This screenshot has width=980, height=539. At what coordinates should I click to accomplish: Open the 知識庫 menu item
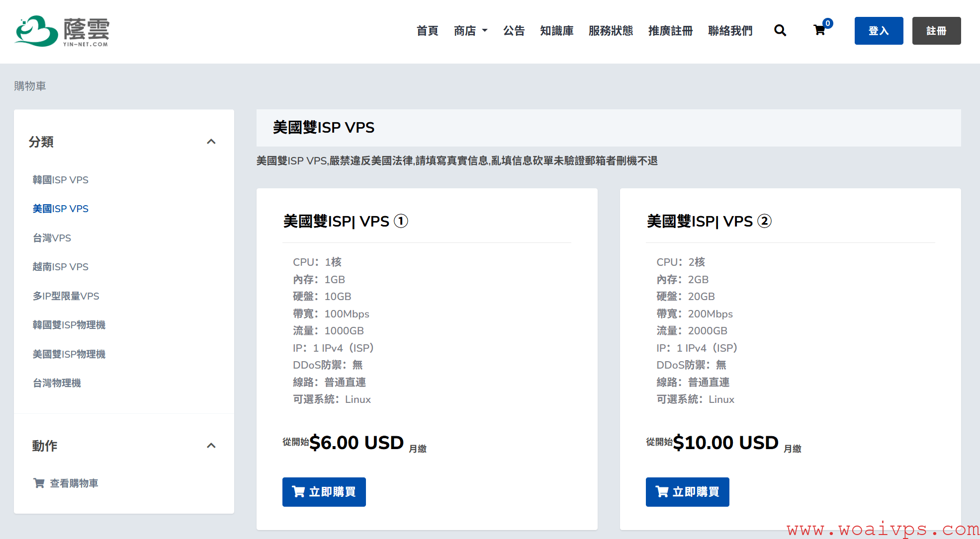556,31
